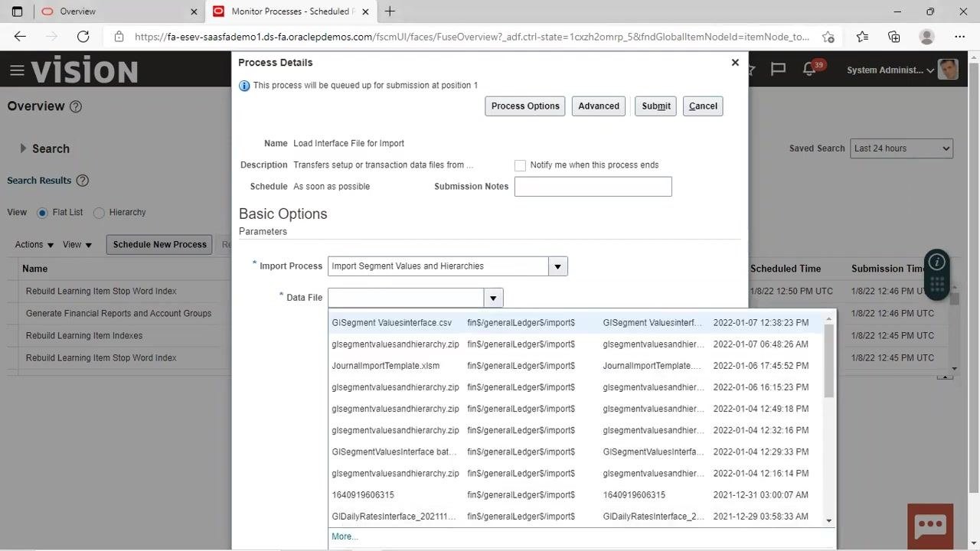Click Schedule New Process button
This screenshot has width=980, height=551.
point(159,245)
